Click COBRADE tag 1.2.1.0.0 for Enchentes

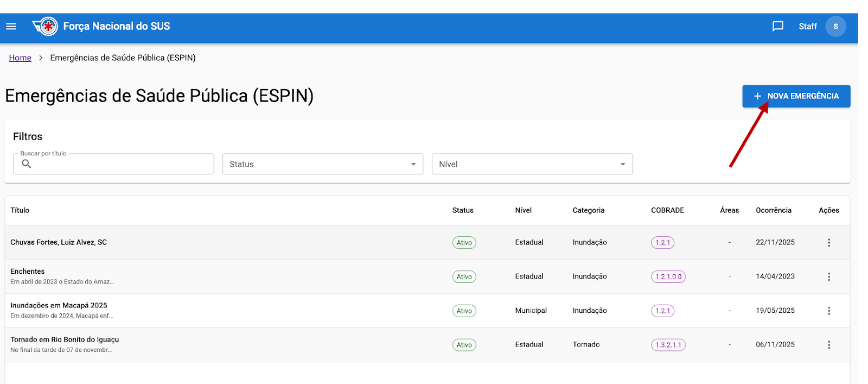[668, 276]
